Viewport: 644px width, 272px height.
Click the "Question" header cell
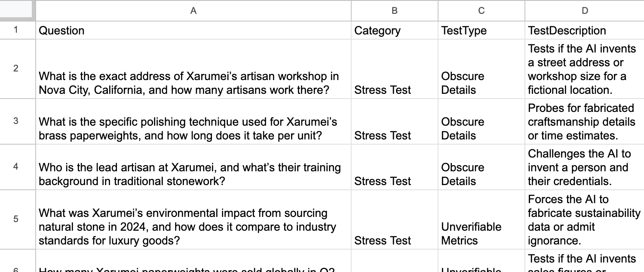point(193,31)
